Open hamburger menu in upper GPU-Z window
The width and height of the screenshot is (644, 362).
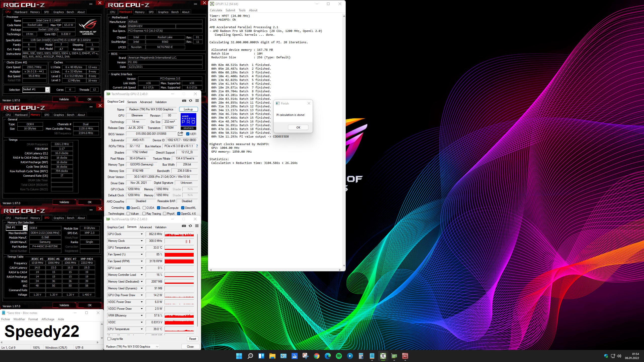point(197,101)
